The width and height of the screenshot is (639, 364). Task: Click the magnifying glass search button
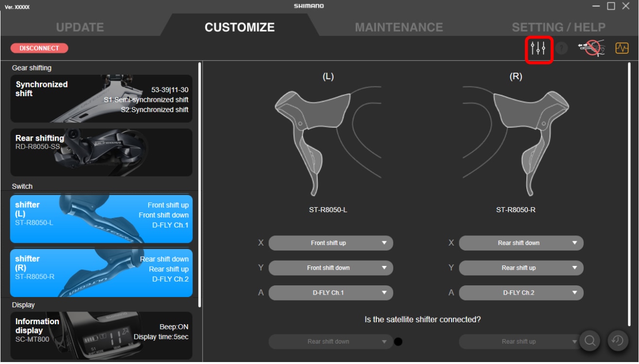coord(590,341)
